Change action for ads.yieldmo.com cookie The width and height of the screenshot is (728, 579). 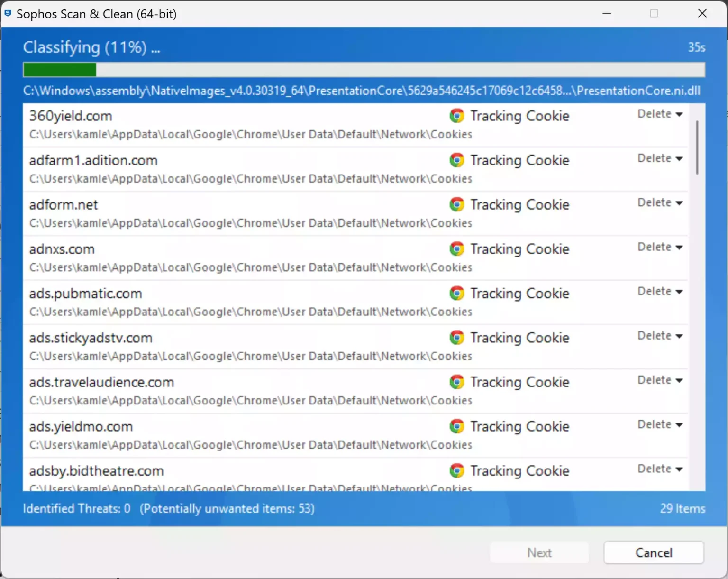(660, 425)
